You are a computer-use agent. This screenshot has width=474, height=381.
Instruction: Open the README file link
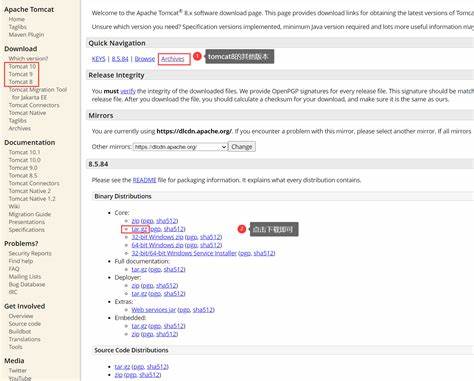(x=144, y=180)
